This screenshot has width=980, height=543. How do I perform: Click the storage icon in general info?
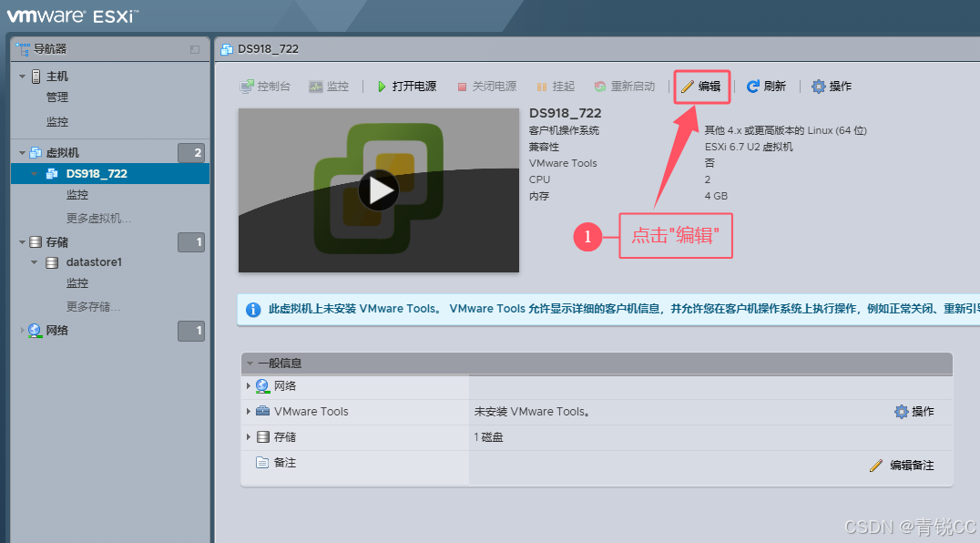point(263,436)
